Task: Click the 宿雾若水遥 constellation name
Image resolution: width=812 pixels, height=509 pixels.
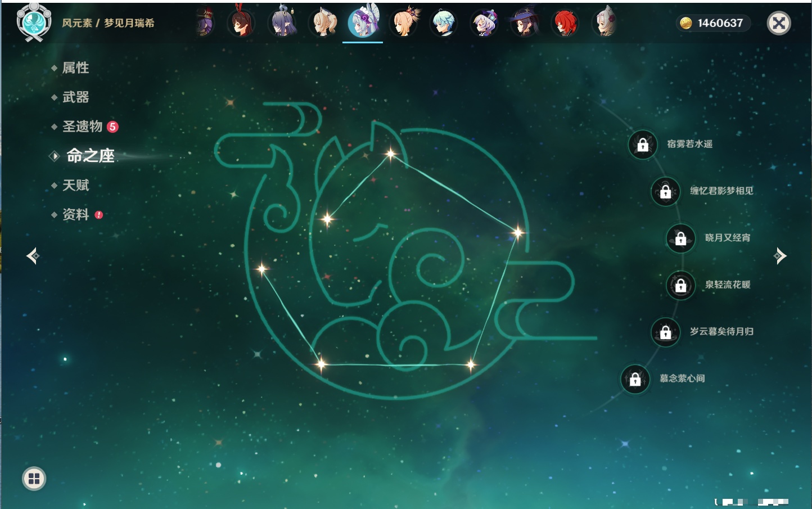Action: click(x=690, y=144)
